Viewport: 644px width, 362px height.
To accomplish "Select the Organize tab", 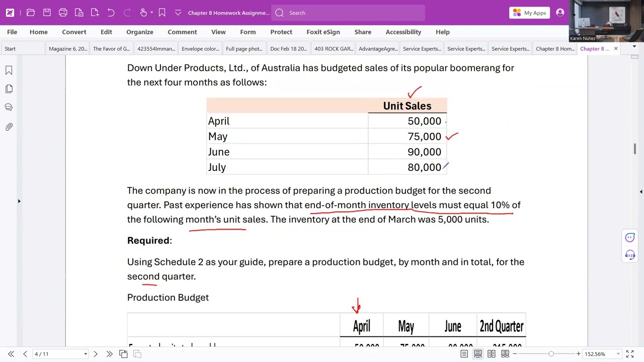I will click(140, 32).
